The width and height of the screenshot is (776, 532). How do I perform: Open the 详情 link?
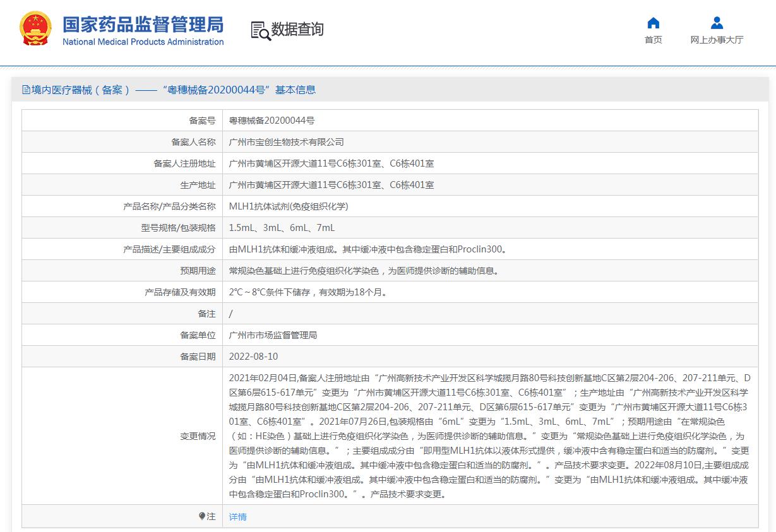(x=237, y=517)
